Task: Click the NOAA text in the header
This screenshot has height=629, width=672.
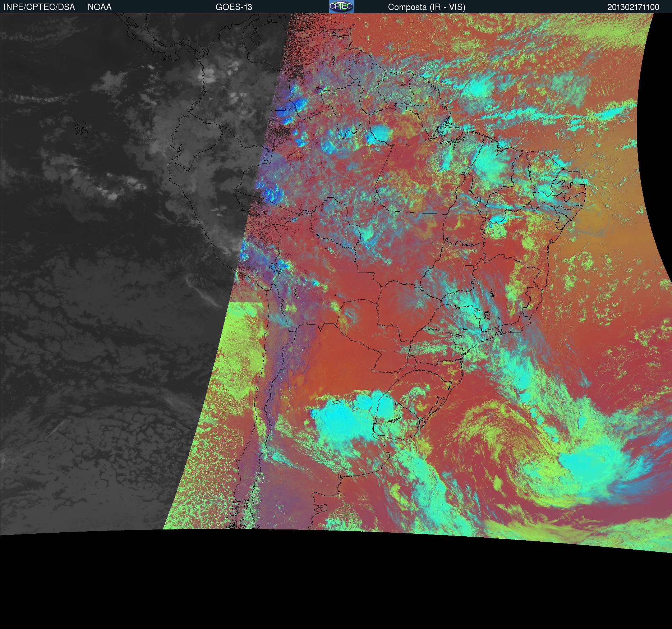Action: tap(100, 7)
